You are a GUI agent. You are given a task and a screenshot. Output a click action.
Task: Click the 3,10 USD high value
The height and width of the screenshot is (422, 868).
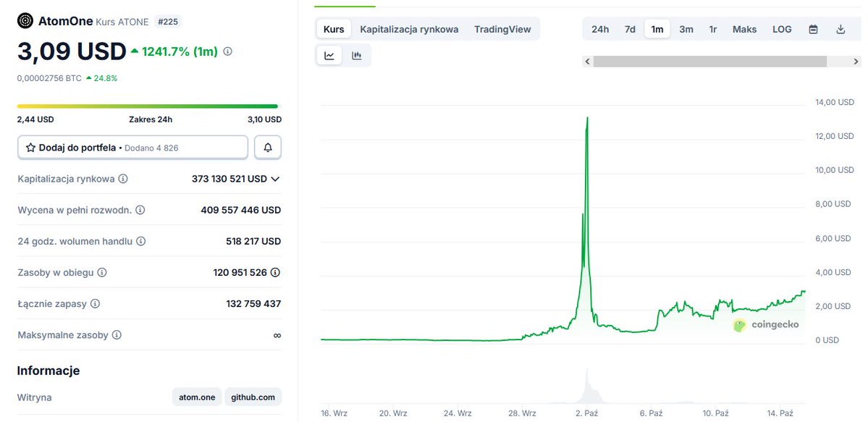[x=265, y=119]
